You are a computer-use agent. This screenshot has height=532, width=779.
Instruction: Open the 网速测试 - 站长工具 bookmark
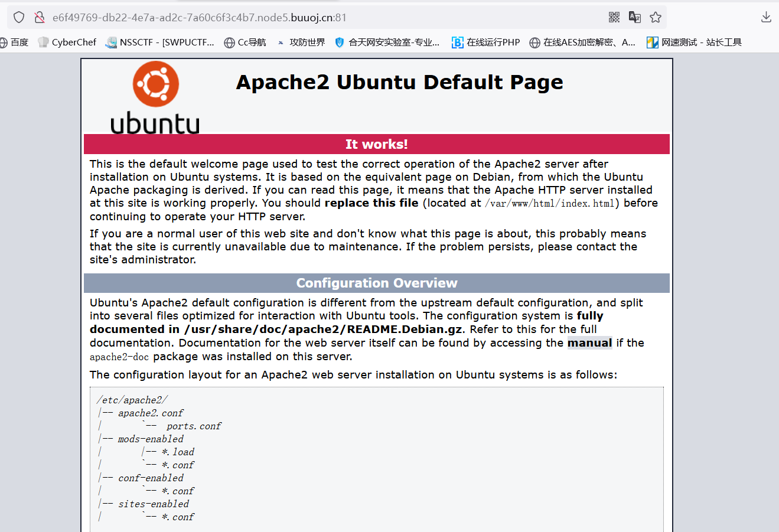pos(694,42)
